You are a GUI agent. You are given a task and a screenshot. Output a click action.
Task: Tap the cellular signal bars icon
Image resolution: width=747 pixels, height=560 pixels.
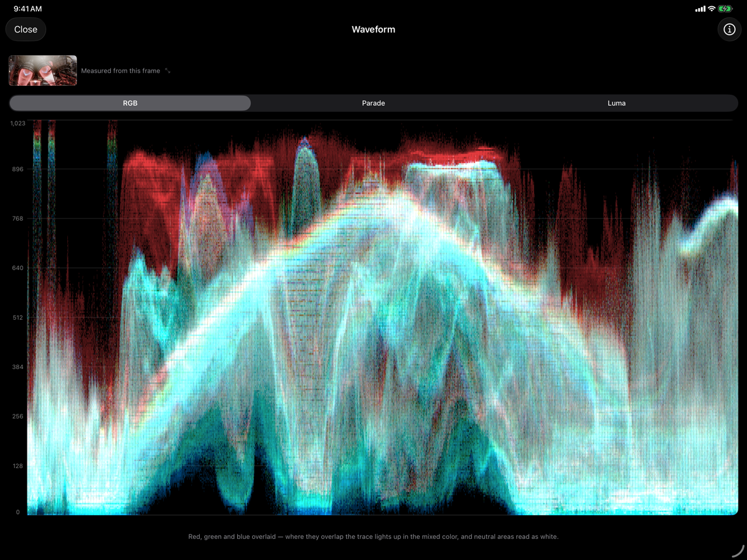click(700, 9)
